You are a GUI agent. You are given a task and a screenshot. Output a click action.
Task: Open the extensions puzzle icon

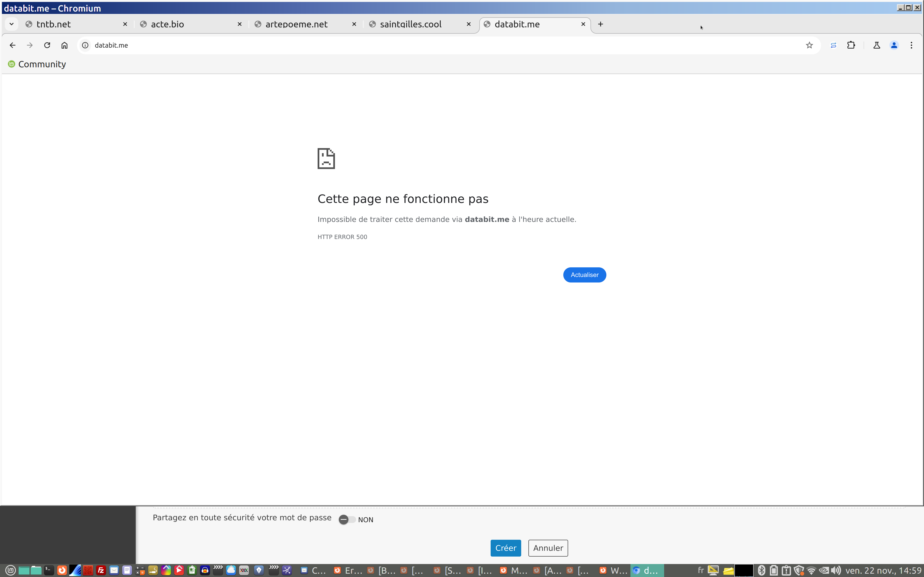click(851, 45)
